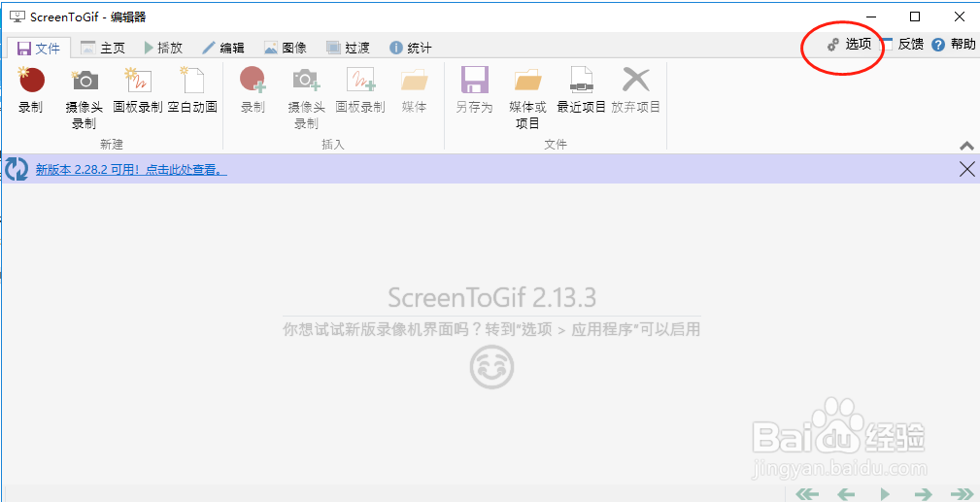Insert 摄像头录制 in the 插入 group
The height and width of the screenshot is (502, 980).
pyautogui.click(x=306, y=98)
